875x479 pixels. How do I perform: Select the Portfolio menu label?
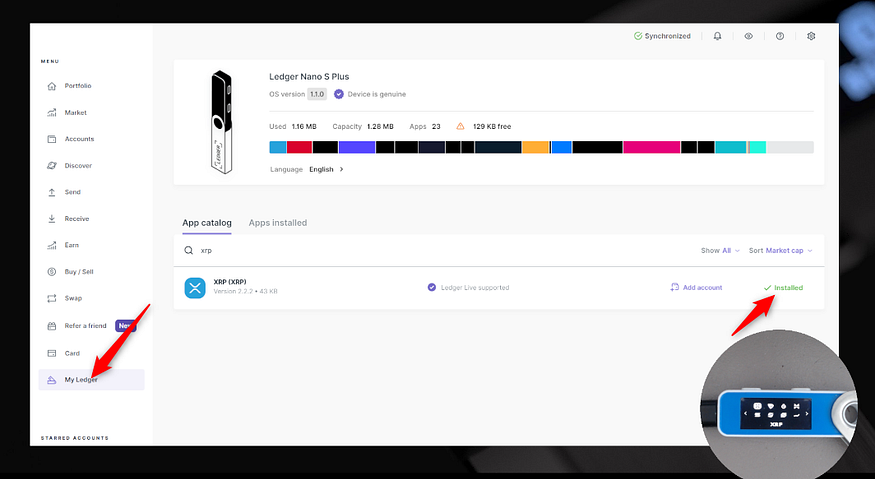point(78,86)
